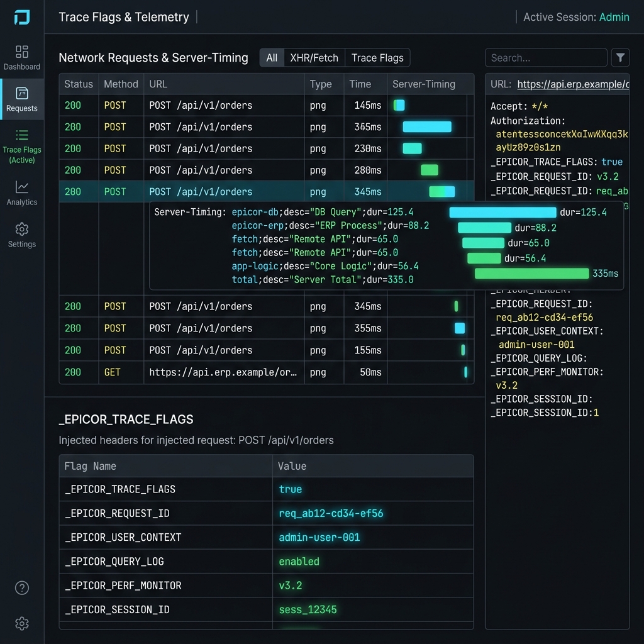Click the sess_12345 session value
Screen dimensions: 644x644
[308, 609]
